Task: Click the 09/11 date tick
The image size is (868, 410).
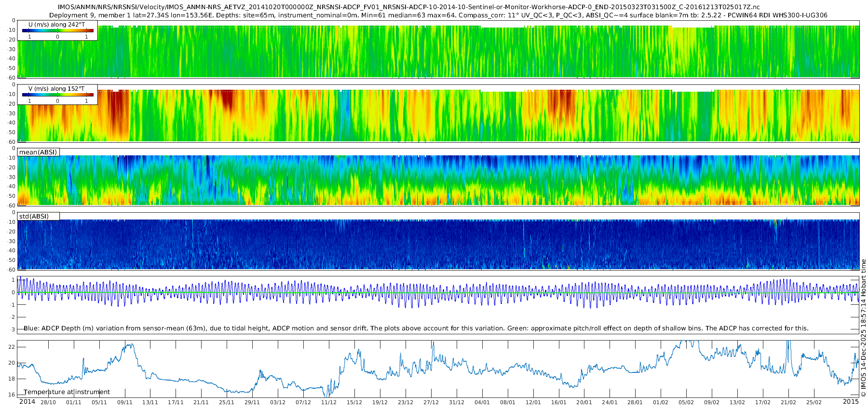Action: 125,402
